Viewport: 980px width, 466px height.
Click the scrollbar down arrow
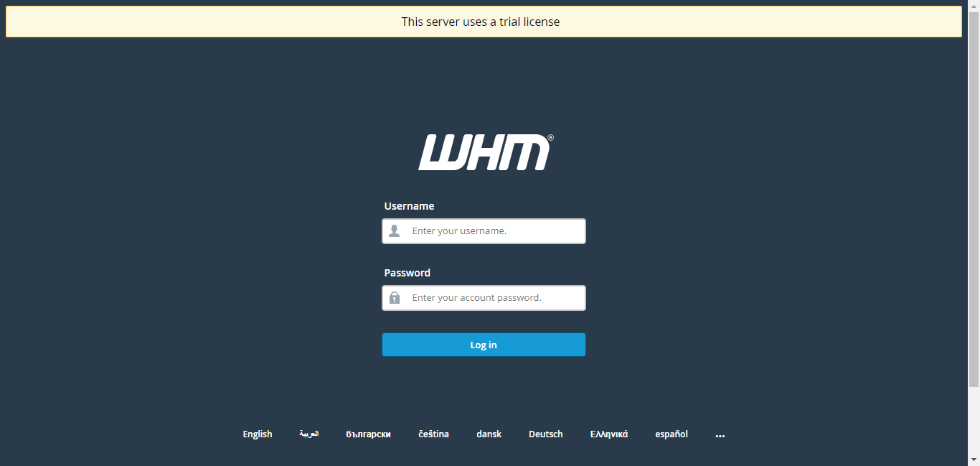tap(974, 460)
